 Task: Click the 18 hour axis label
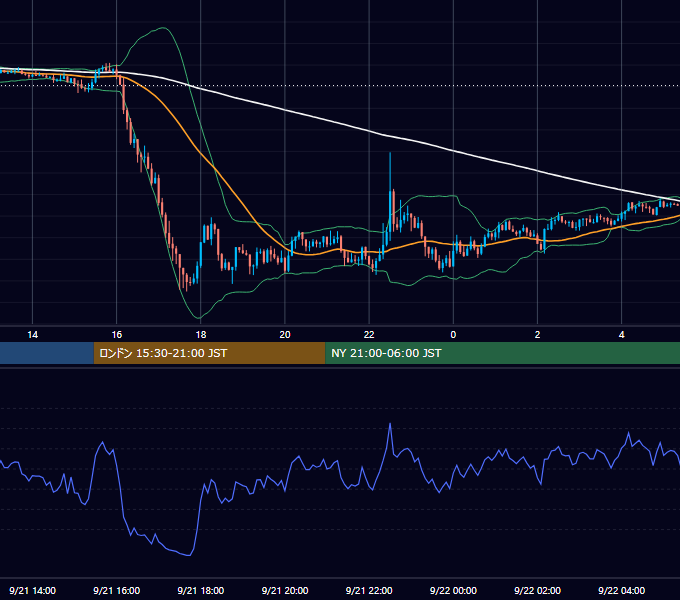[201, 335]
